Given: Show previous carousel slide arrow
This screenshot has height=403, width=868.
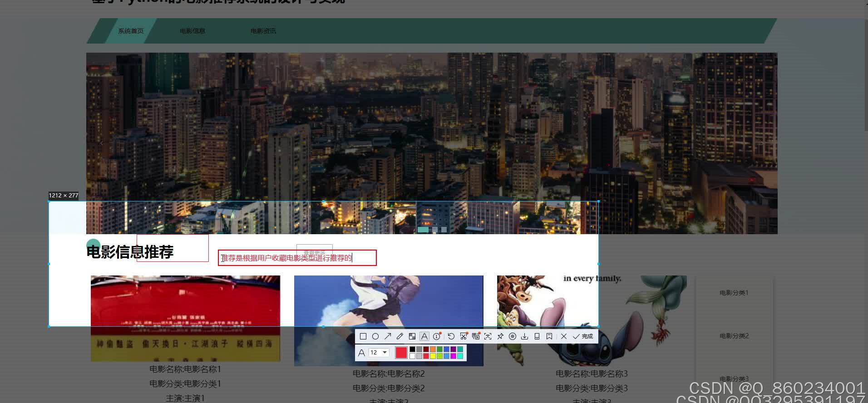Looking at the screenshot, I should pyautogui.click(x=102, y=143).
